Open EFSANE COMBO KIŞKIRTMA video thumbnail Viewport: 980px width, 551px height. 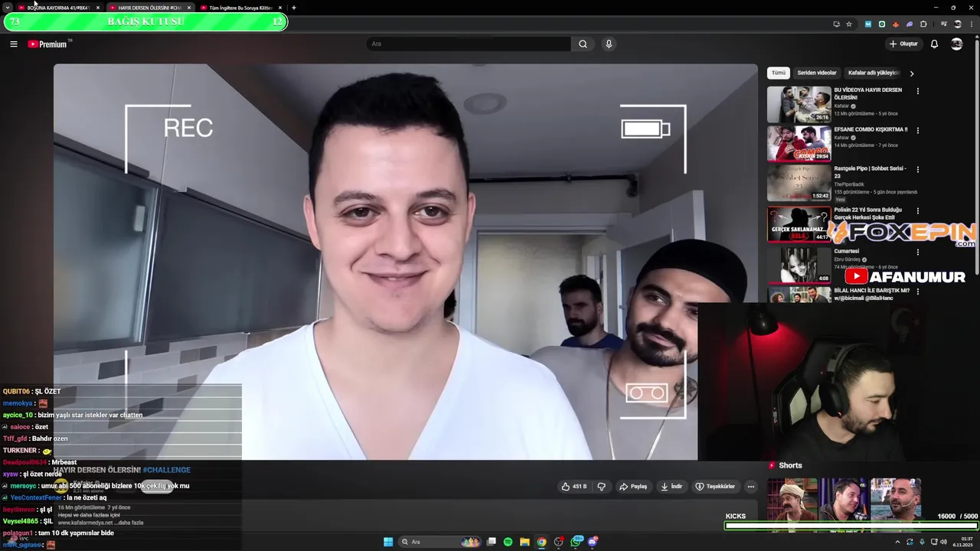coord(799,143)
